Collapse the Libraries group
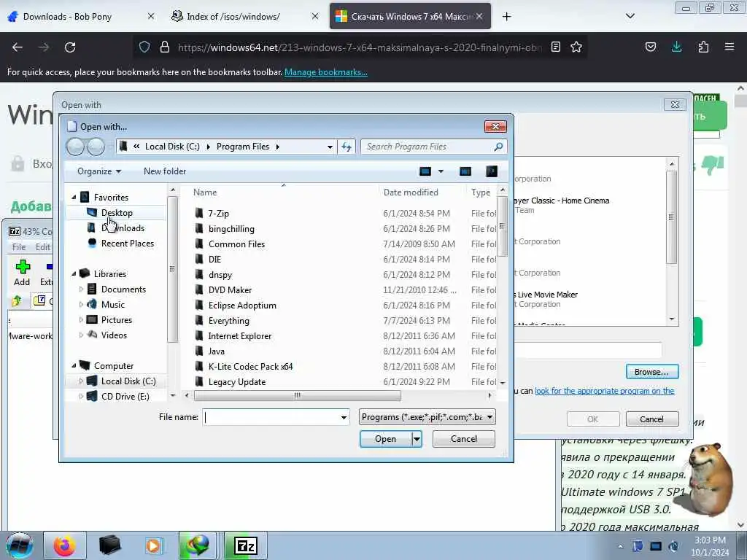 point(74,274)
